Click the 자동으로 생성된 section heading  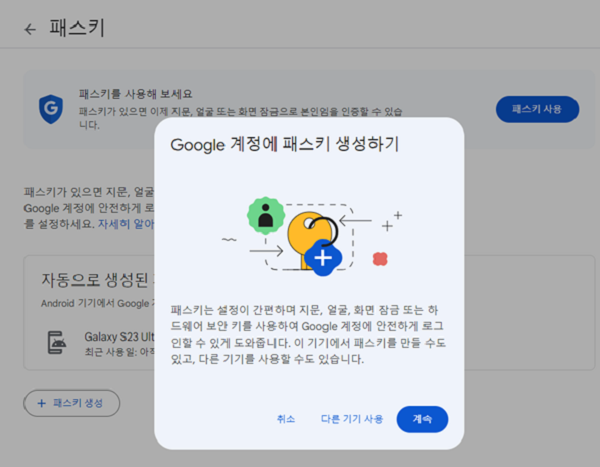(95, 280)
